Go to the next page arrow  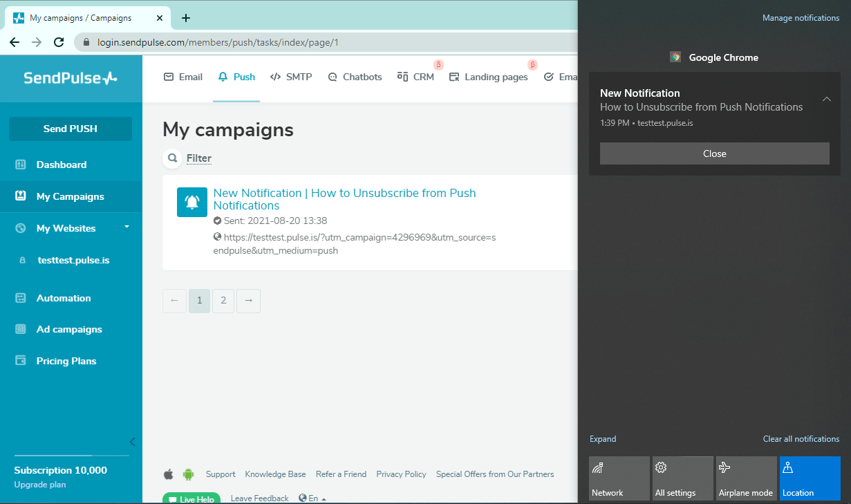[248, 301]
